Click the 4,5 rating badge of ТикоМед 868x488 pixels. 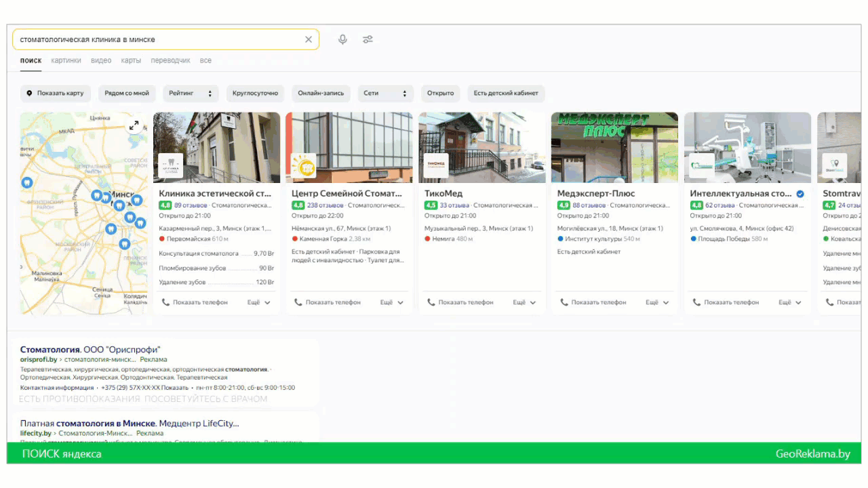point(431,205)
